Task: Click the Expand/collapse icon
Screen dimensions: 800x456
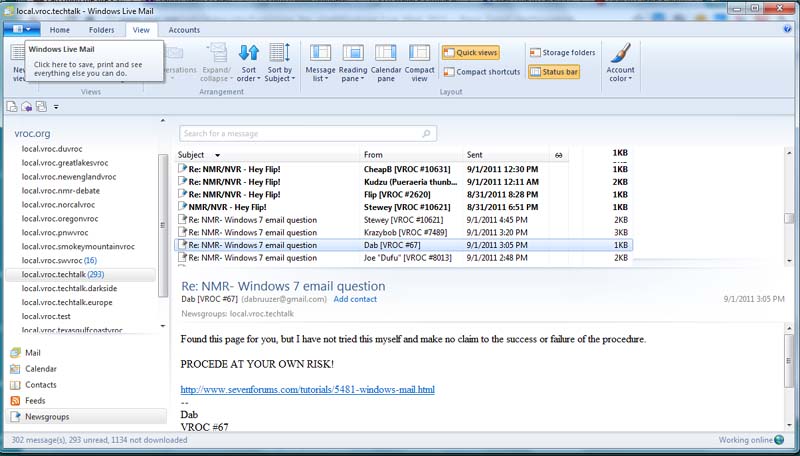Action: pos(217,53)
